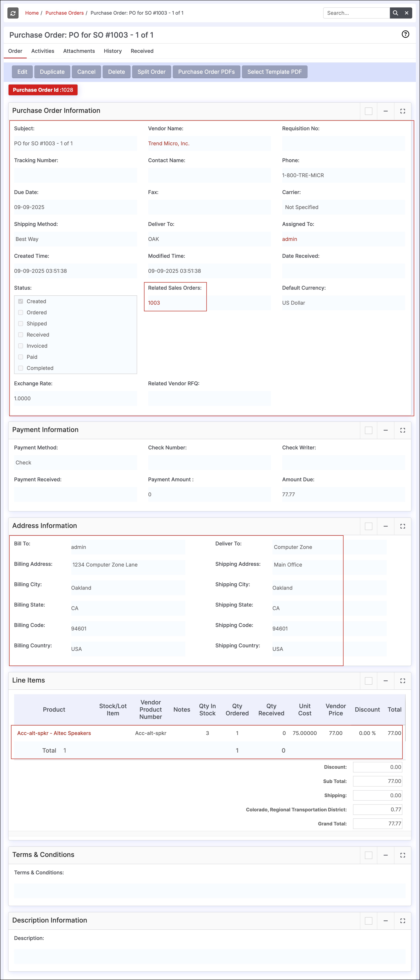
Task: Check the Paid status checkbox
Action: click(x=21, y=357)
